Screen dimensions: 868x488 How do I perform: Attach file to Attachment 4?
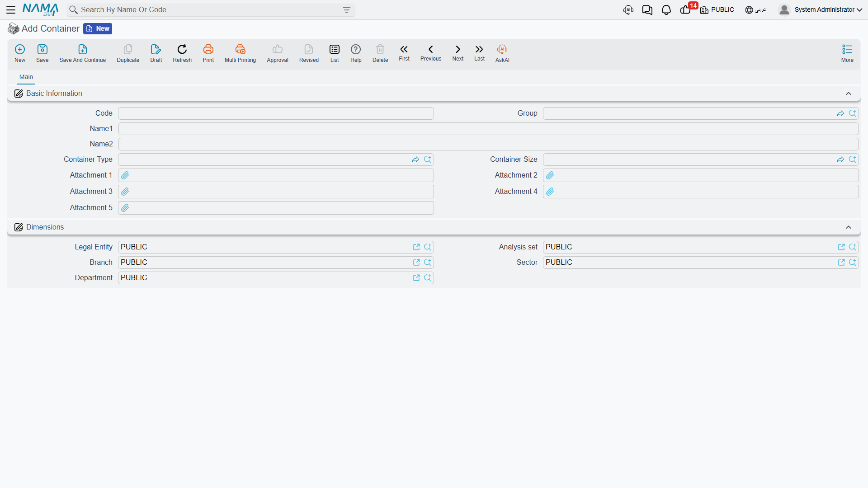550,192
